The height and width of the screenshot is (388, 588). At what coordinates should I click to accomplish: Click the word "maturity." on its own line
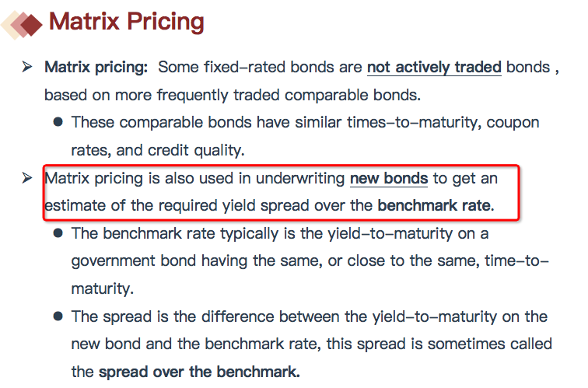pyautogui.click(x=101, y=289)
